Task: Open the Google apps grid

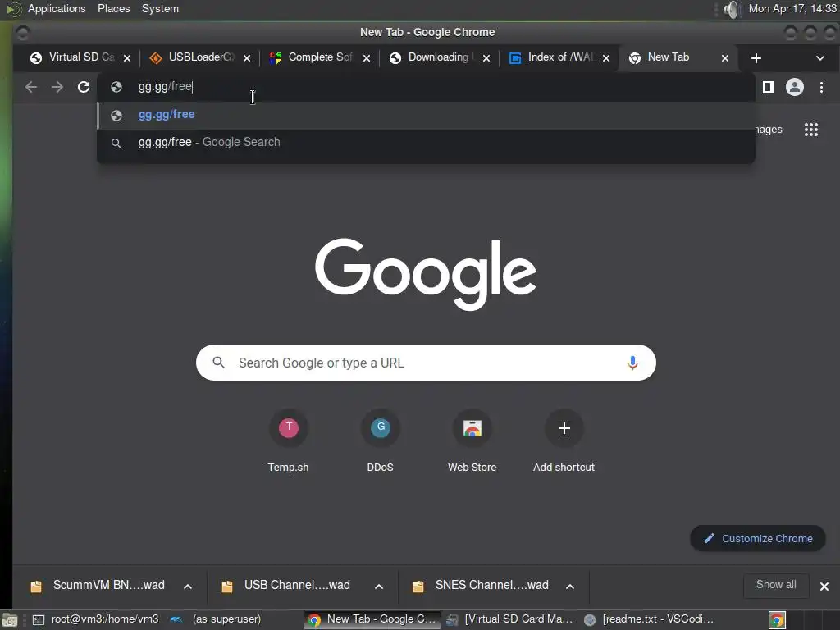Action: [x=811, y=130]
